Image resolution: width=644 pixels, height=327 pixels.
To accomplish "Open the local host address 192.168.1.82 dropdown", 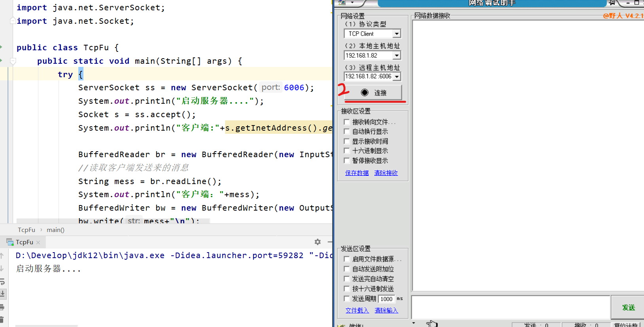I will click(x=397, y=55).
